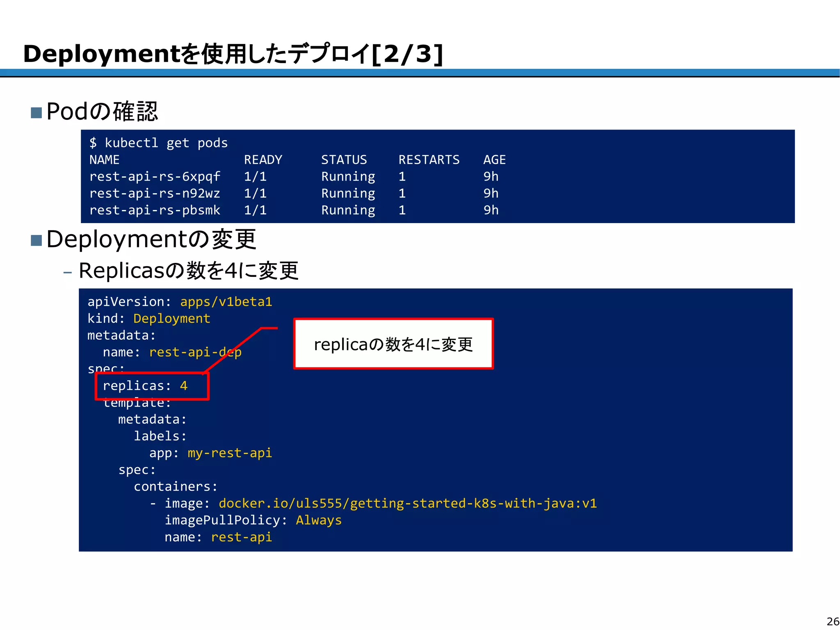
Task: Click the 'kind: Deployment' line
Action: click(149, 319)
